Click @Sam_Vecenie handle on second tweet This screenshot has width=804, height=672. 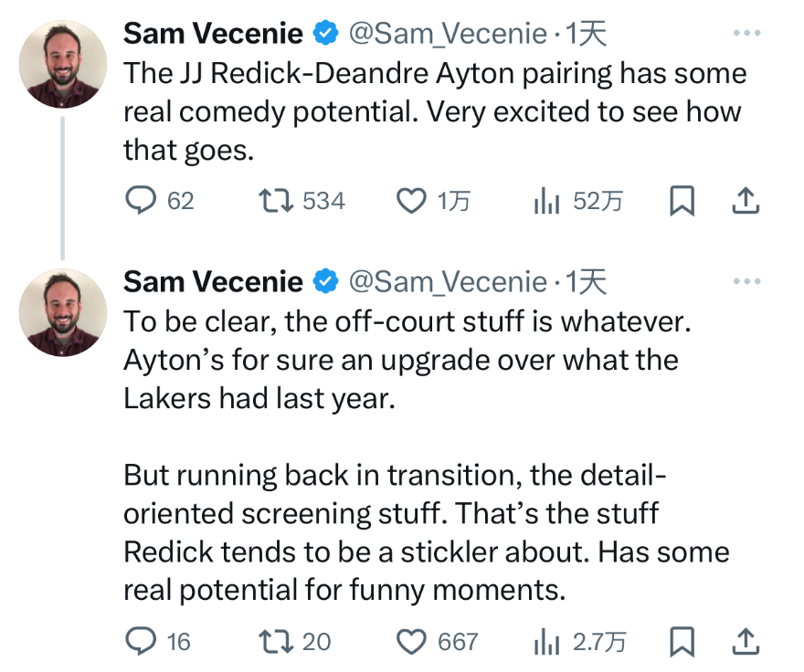pos(448,282)
